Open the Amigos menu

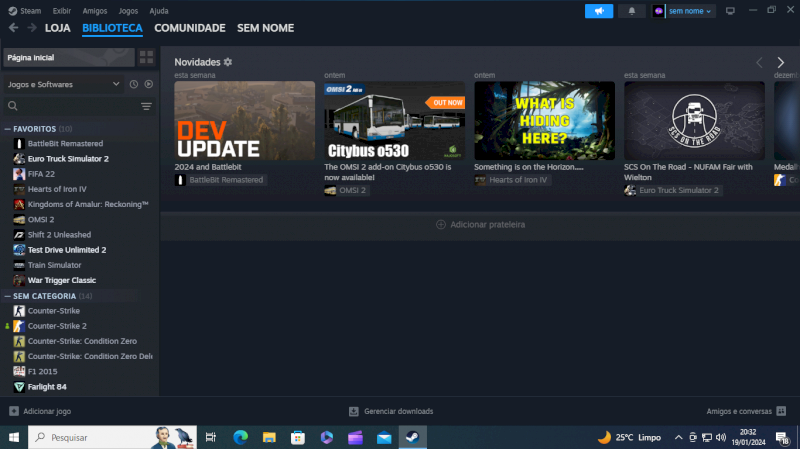pos(95,11)
